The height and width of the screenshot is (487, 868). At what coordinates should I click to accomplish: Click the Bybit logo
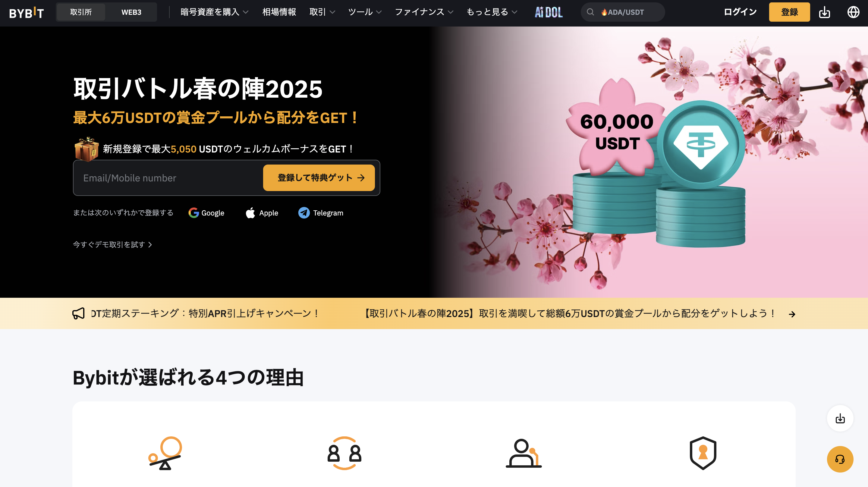point(26,13)
